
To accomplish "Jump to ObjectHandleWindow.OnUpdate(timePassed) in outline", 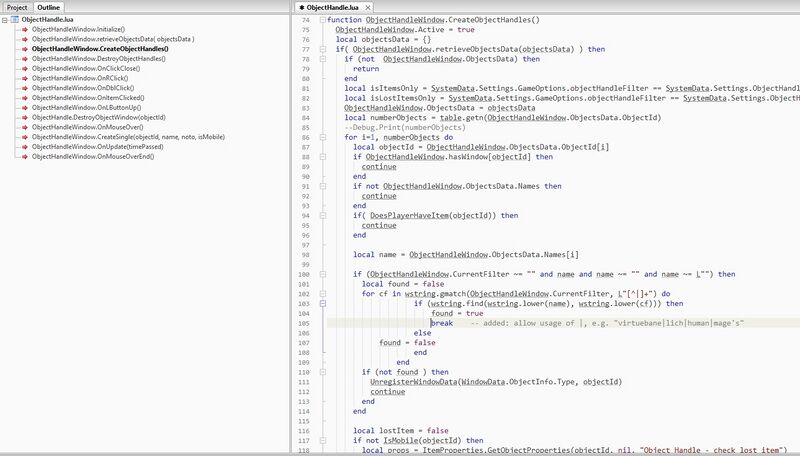I will click(97, 146).
